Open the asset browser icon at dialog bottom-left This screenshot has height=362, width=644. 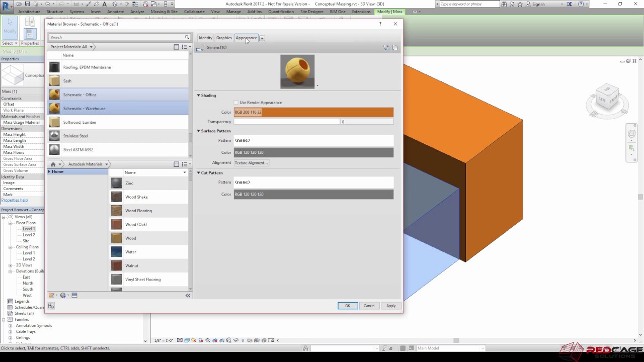click(x=51, y=306)
